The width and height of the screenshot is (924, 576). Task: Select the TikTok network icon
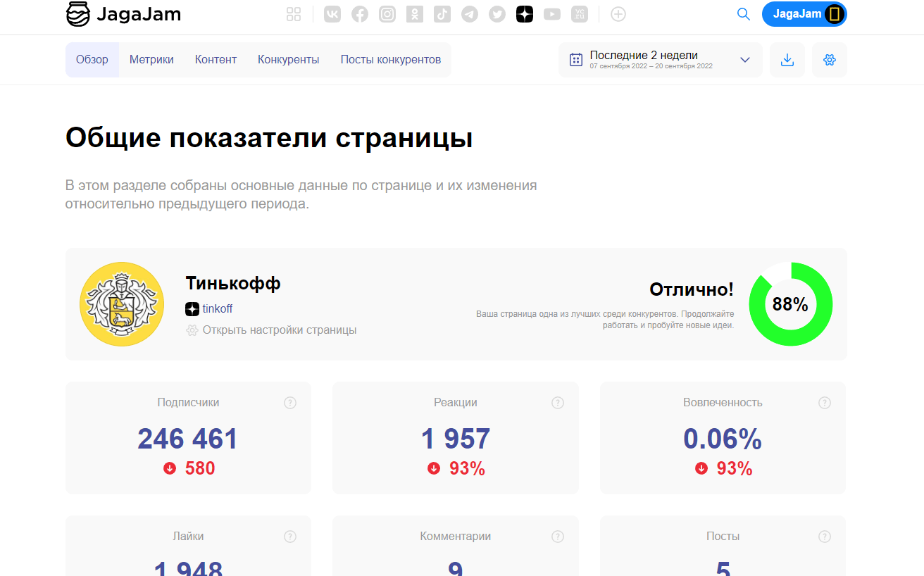(442, 14)
